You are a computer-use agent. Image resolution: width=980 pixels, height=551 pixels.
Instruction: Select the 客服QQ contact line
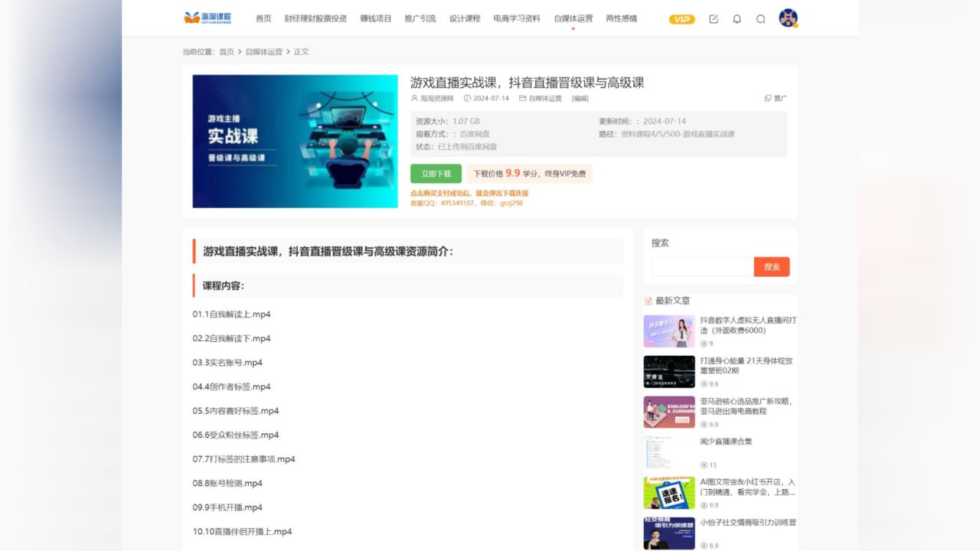pos(466,203)
